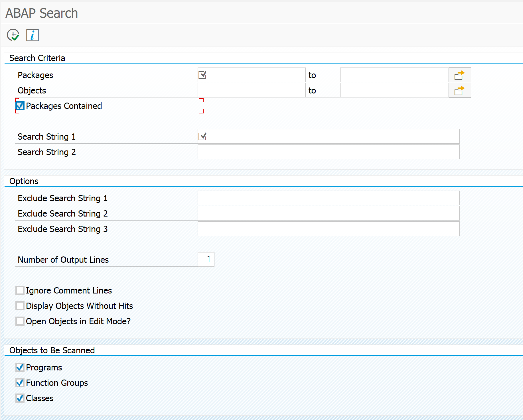Disable scanning of Programs
This screenshot has height=420, width=523.
pyautogui.click(x=20, y=368)
